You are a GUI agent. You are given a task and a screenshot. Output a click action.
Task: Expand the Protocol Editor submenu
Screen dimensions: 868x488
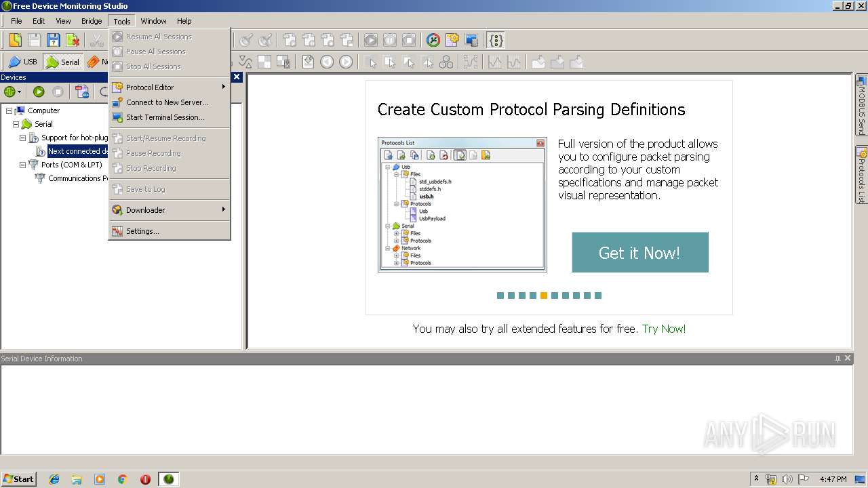pyautogui.click(x=170, y=87)
